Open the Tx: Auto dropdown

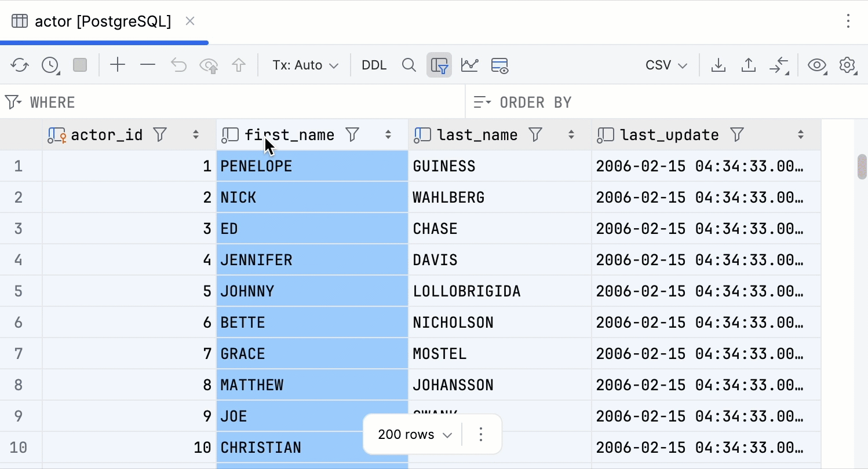click(x=305, y=65)
